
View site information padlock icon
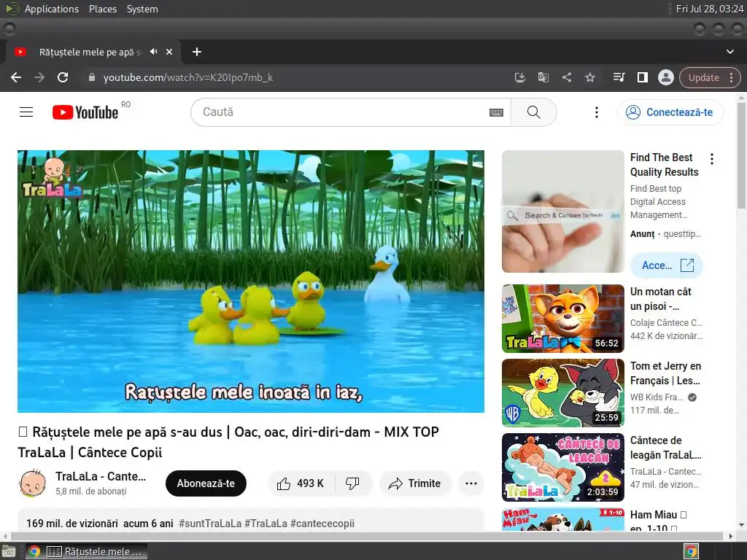[x=92, y=77]
